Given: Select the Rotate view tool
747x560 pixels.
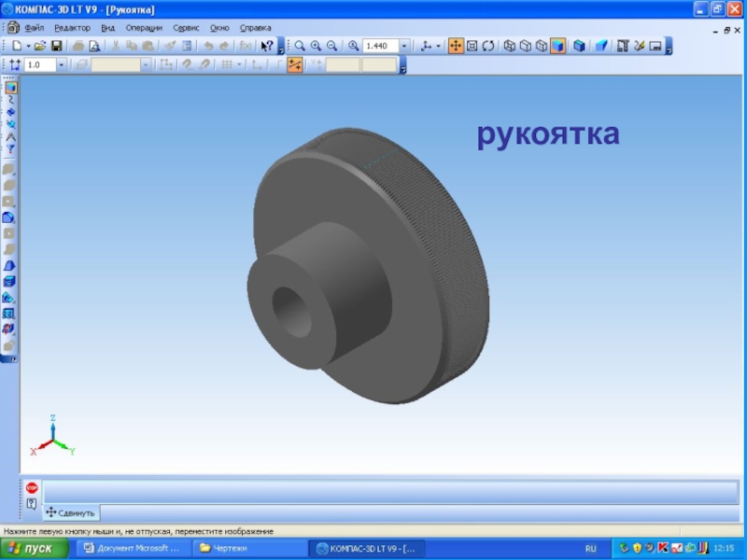Looking at the screenshot, I should tap(487, 46).
